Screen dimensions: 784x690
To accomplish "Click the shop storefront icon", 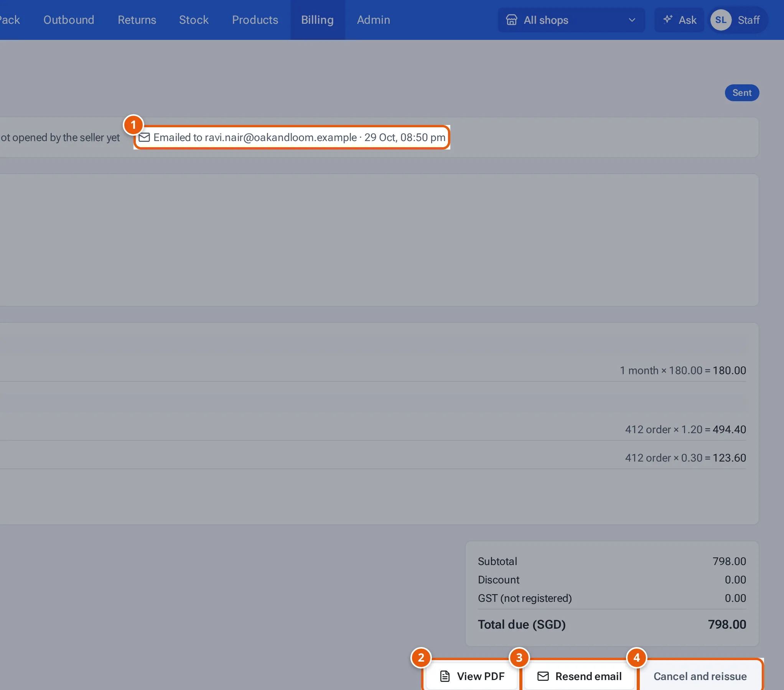I will pos(511,20).
